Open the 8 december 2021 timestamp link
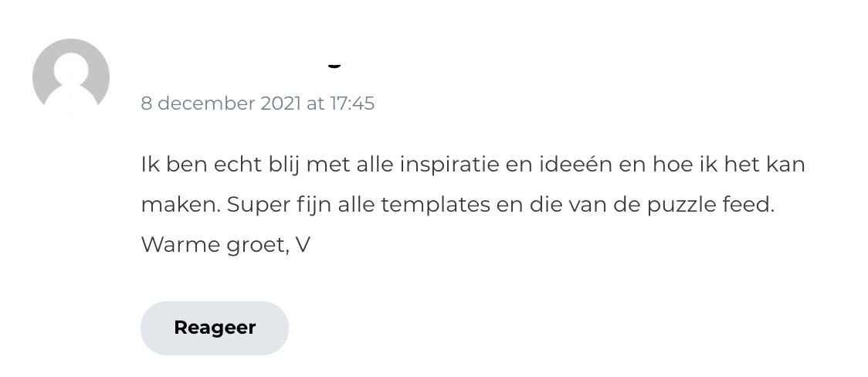The width and height of the screenshot is (868, 377). [257, 104]
